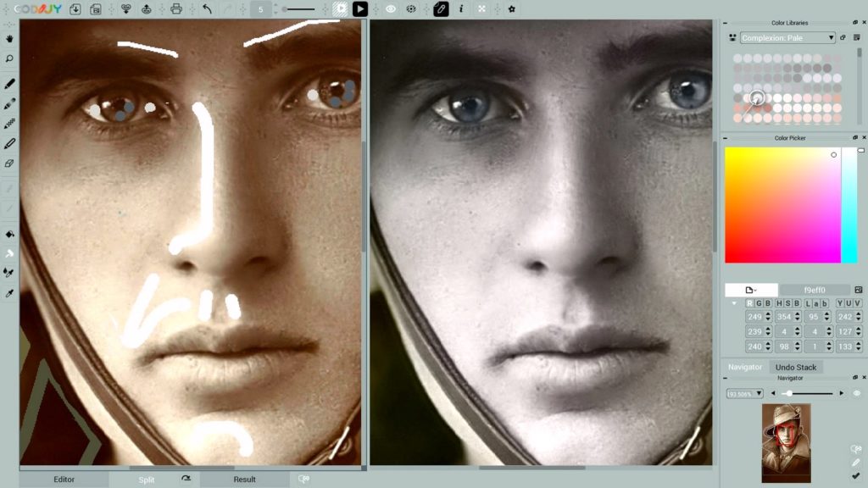Open the Navigator zoom percentage dropdown

745,393
